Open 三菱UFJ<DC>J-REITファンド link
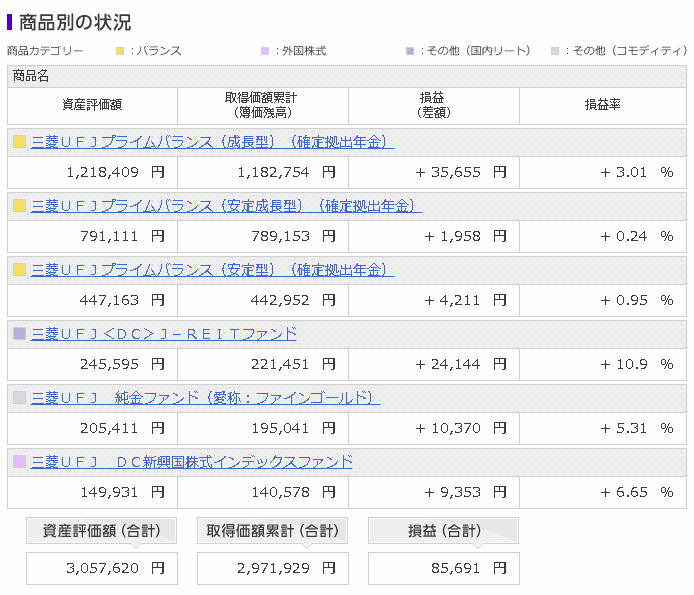 point(164,334)
